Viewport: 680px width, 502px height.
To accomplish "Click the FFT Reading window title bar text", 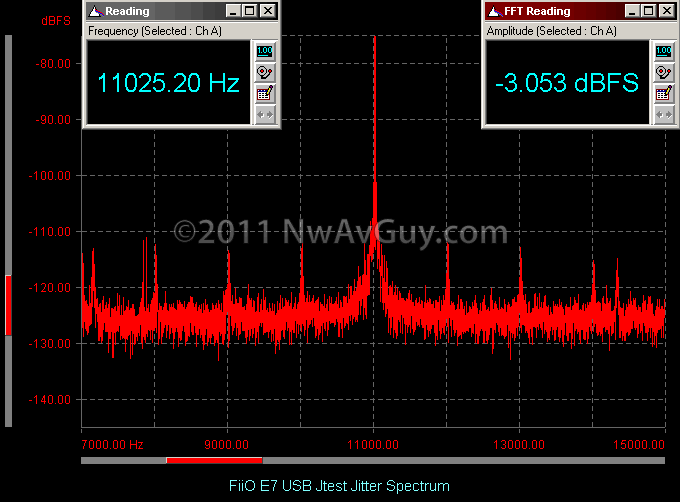I will (x=537, y=11).
